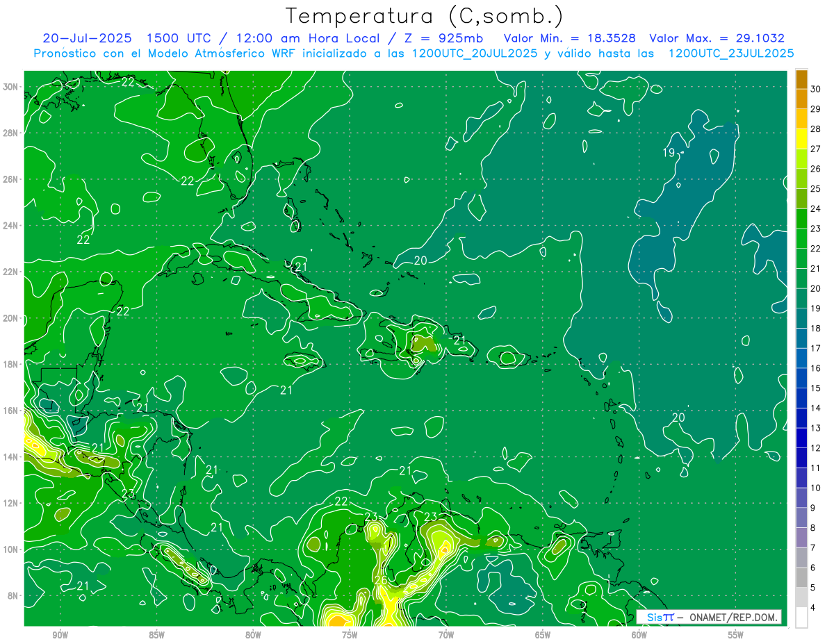834x644 pixels.
Task: Click legend value 21 on the colorbar
Action: coord(815,268)
